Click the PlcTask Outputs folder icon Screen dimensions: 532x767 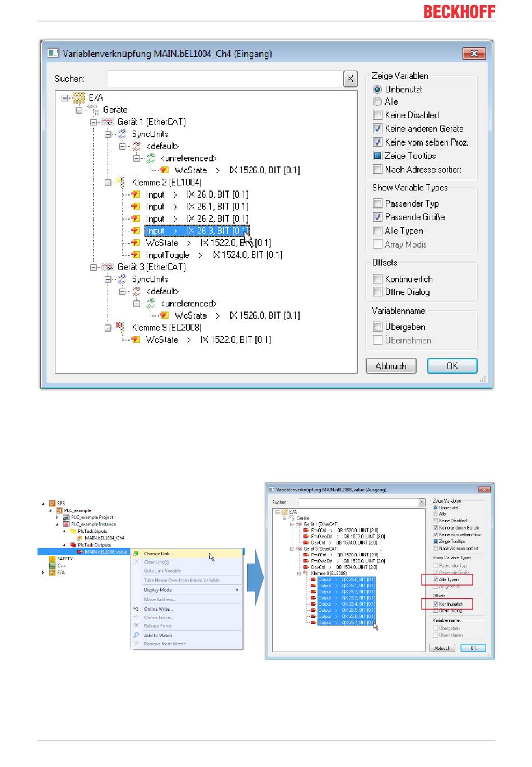pyautogui.click(x=73, y=545)
